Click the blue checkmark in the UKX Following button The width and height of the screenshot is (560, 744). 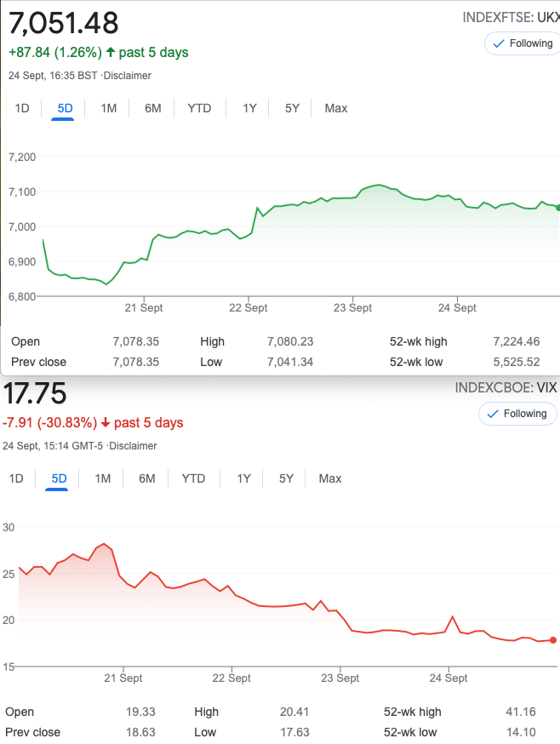click(499, 43)
